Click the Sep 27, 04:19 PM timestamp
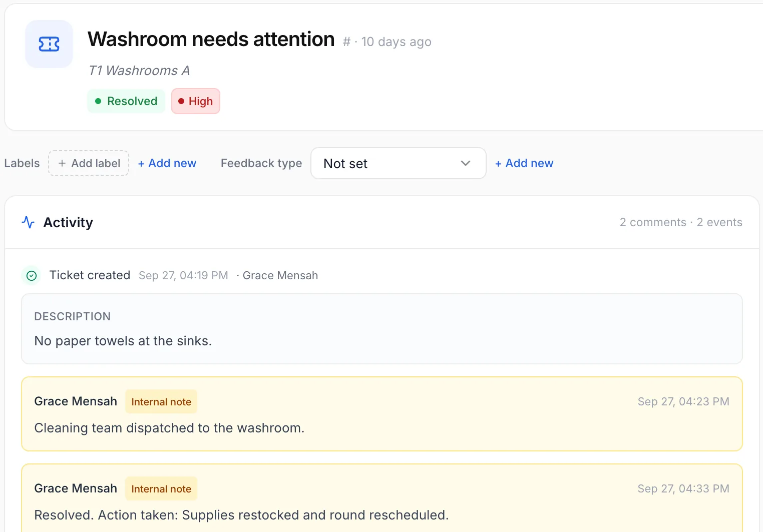This screenshot has height=532, width=763. click(x=183, y=276)
